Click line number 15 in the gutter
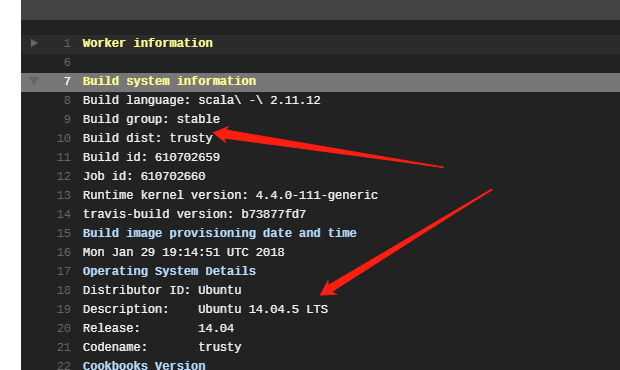 point(64,233)
